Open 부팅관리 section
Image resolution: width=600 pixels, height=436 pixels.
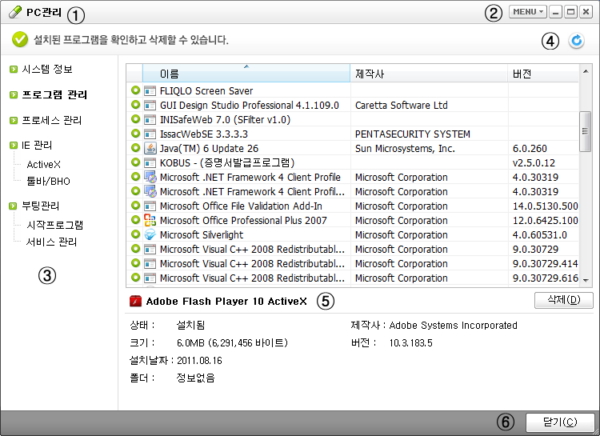(x=41, y=206)
